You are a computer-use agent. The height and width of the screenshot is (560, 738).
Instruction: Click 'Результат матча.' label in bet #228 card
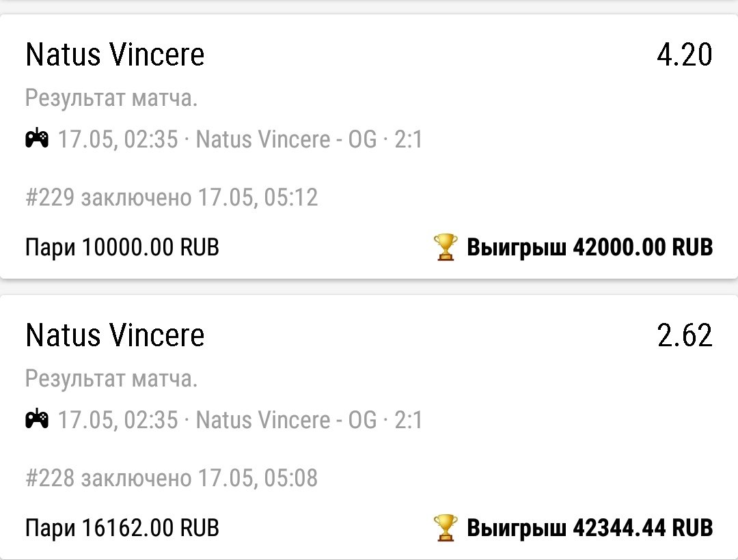pos(111,378)
